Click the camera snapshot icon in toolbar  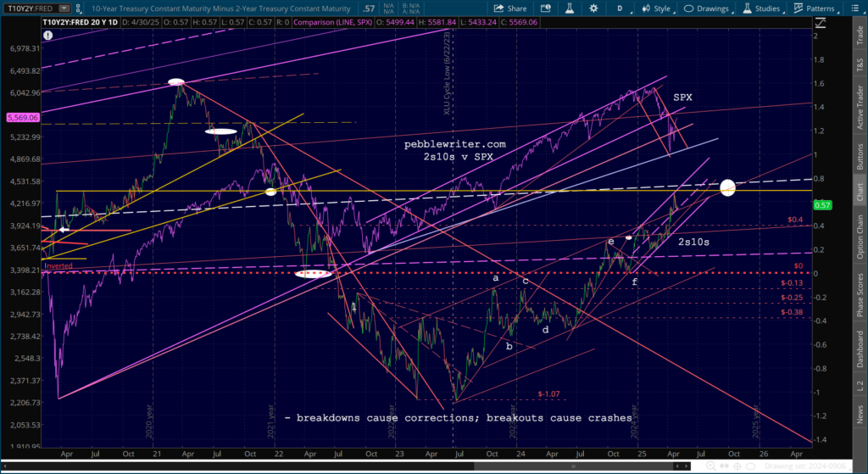coord(546,8)
